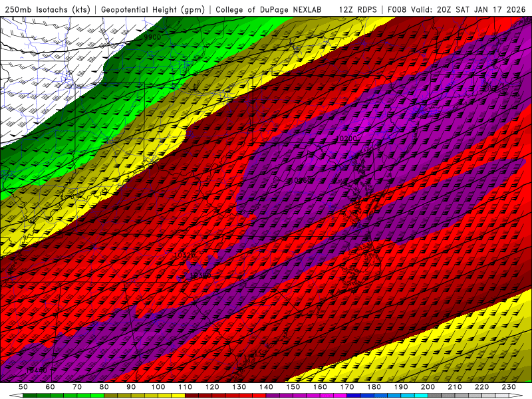Click the 80 value on the color scale
This screenshot has height=399, width=532.
pos(104,387)
